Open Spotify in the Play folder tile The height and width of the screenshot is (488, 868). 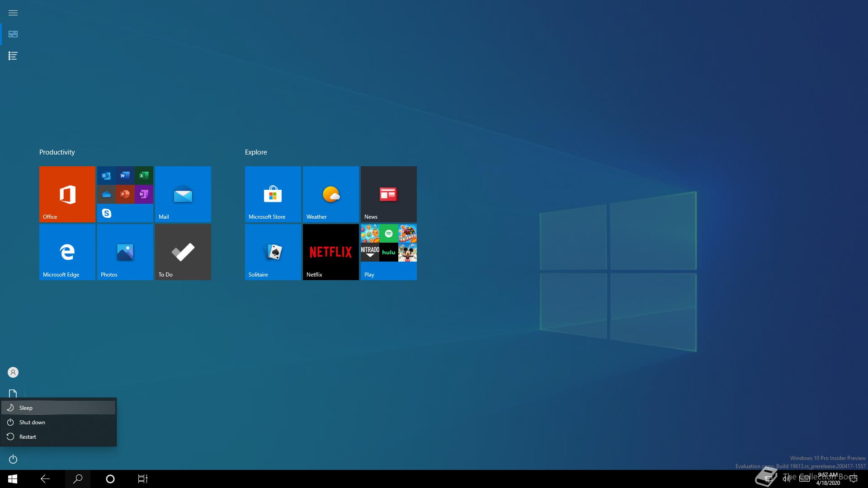pyautogui.click(x=389, y=234)
